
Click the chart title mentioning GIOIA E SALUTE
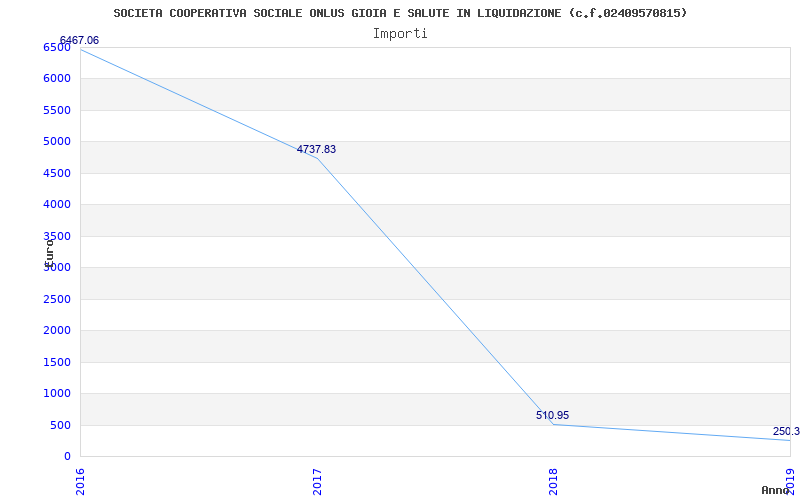click(x=400, y=13)
